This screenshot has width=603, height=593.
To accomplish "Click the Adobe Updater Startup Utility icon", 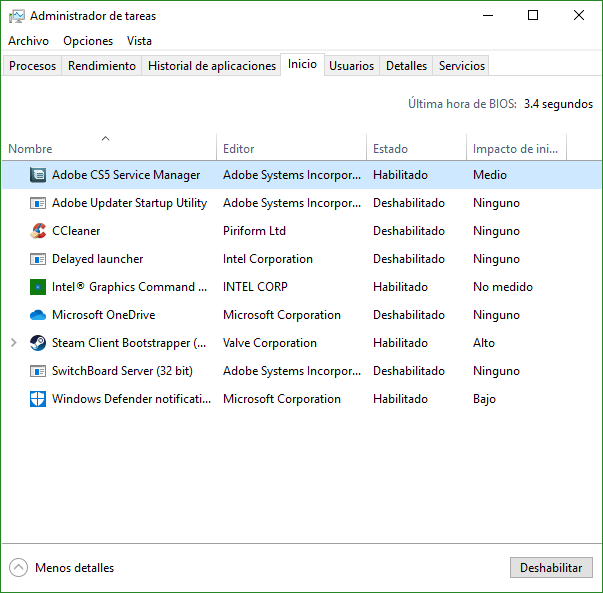I will [38, 203].
